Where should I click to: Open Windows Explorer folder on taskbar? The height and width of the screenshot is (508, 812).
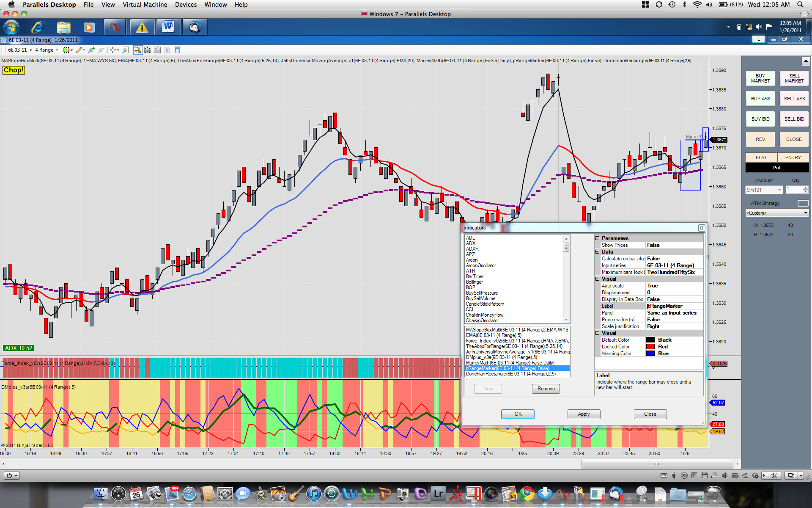[63, 28]
